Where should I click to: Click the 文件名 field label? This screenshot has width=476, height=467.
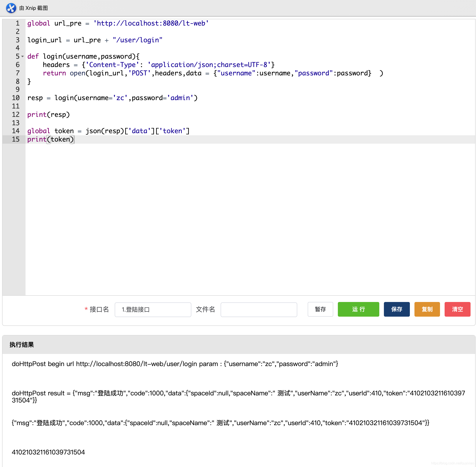(x=205, y=309)
